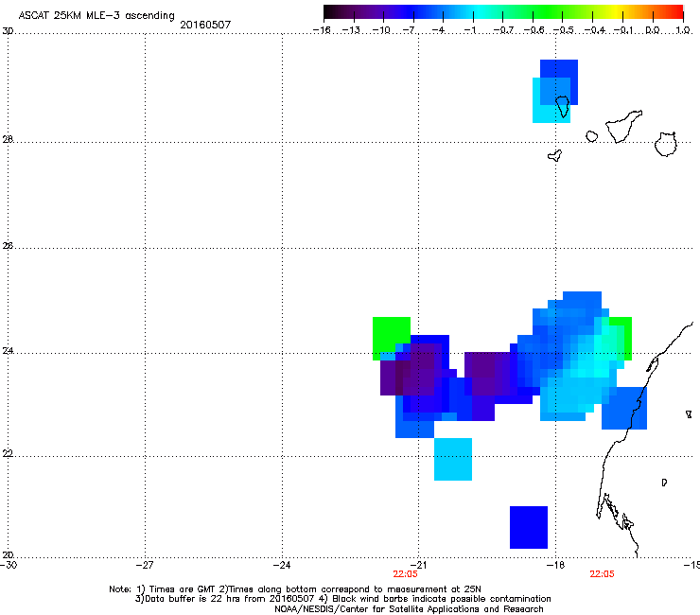Viewport: 700px width, 615px height.
Task: Click the note line starting "Note: 1) Times are GMT"
Action: point(295,589)
